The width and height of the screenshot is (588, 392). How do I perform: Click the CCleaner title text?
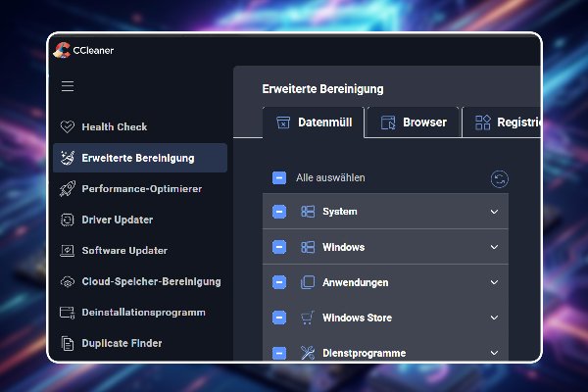[93, 51]
